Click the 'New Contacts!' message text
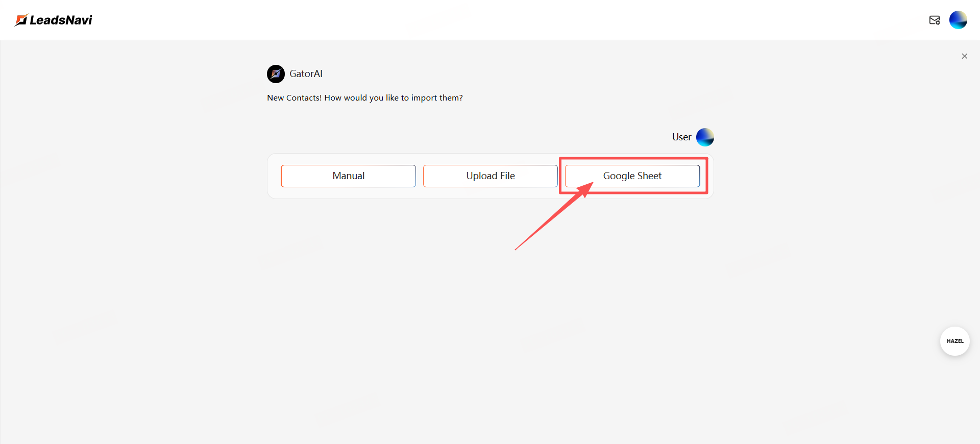 pos(295,98)
